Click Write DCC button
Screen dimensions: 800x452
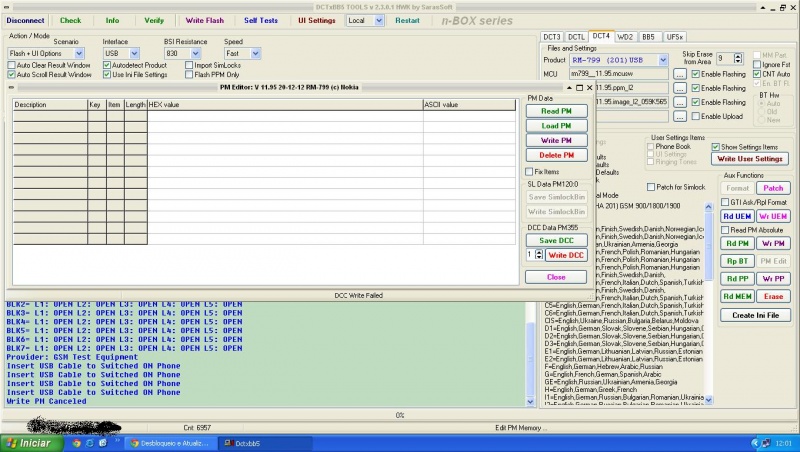pyautogui.click(x=566, y=255)
